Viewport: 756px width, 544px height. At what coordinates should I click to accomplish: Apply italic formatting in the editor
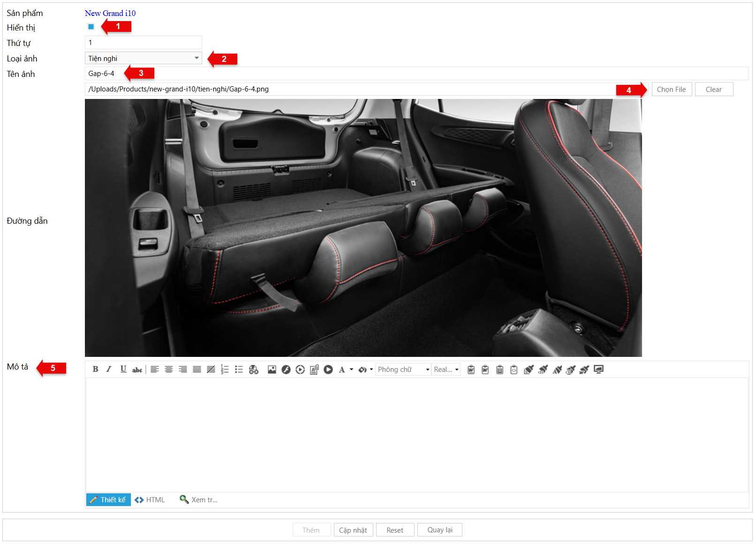(109, 370)
